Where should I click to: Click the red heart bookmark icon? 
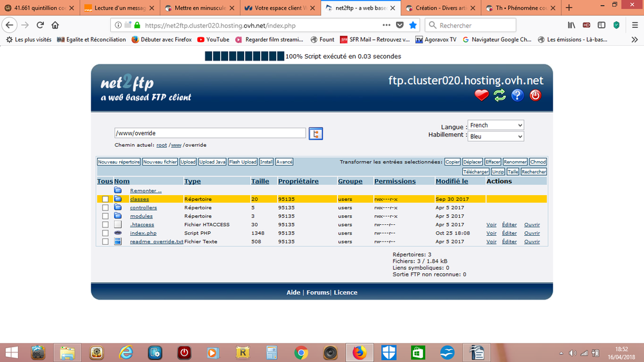tap(481, 95)
